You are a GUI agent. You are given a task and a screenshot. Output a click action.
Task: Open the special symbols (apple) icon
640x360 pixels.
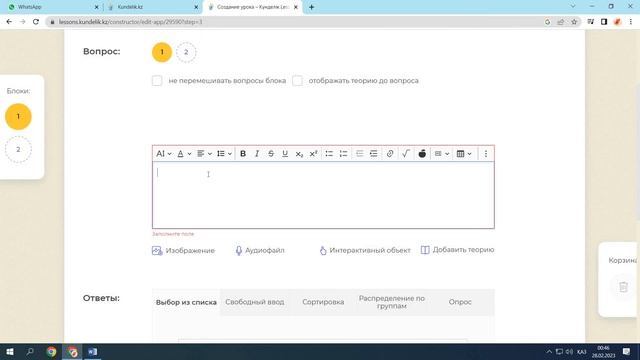422,154
